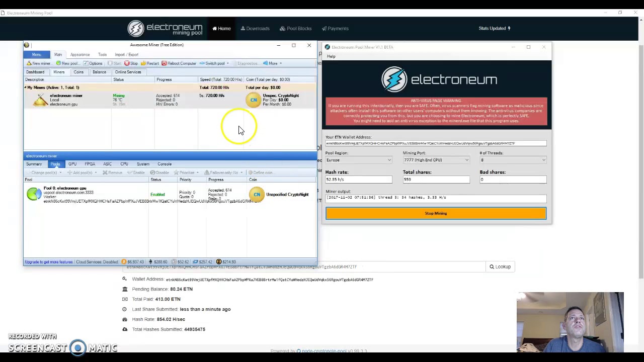This screenshot has width=644, height=362.
Task: Open the blue Menu ribbon button
Action: pyautogui.click(x=37, y=54)
